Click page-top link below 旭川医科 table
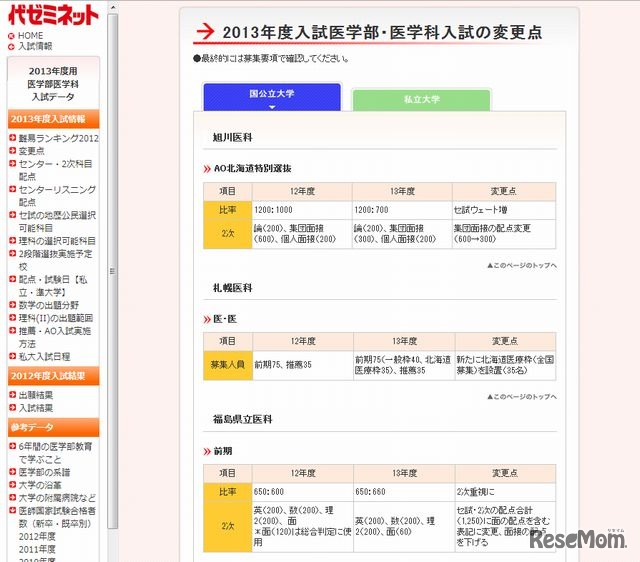 [522, 266]
